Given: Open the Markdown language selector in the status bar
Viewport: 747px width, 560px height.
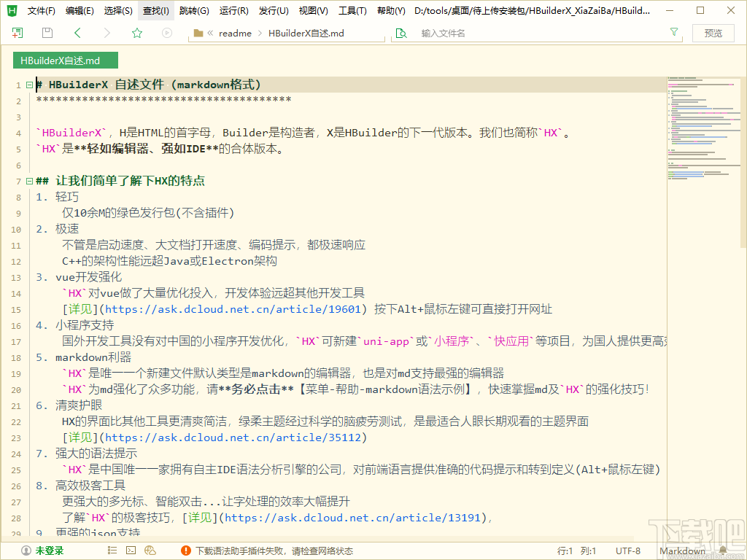Looking at the screenshot, I should pos(682,551).
